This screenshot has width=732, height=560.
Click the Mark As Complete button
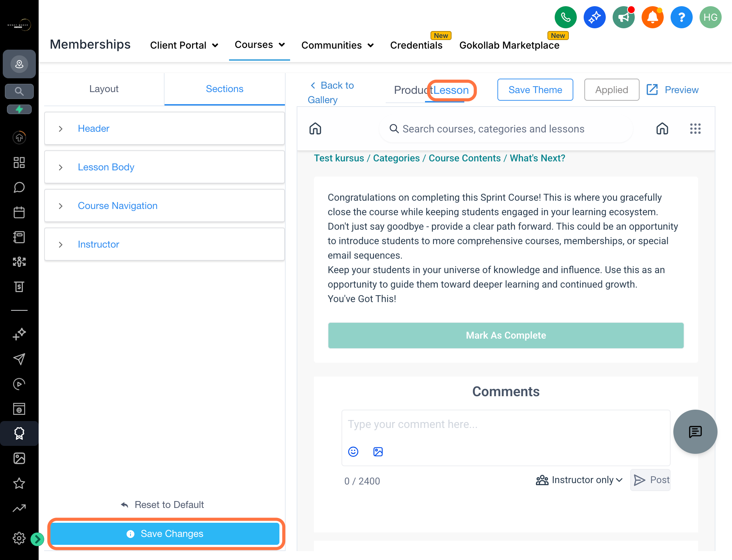click(x=506, y=336)
